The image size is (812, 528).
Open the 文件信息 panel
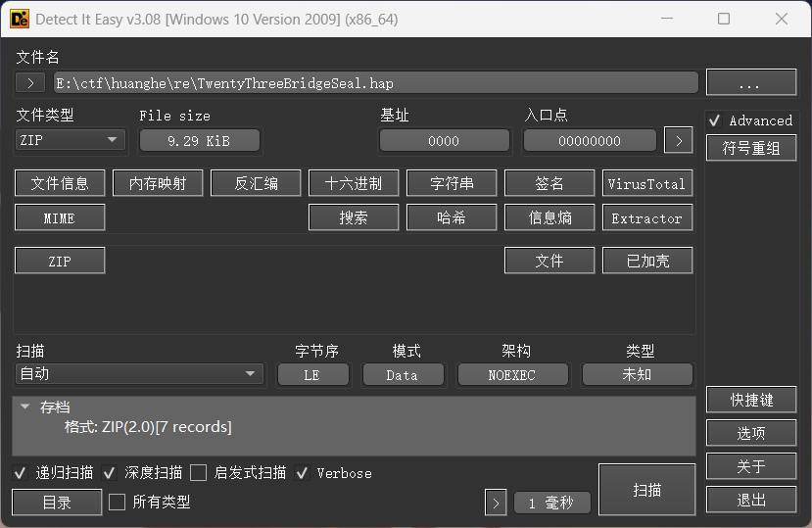point(60,183)
